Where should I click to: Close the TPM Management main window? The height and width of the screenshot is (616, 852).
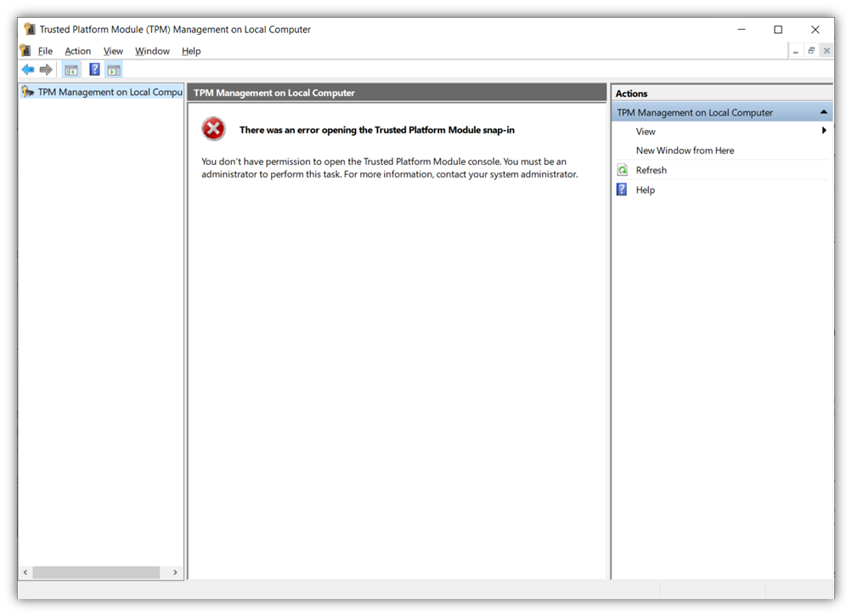815,30
